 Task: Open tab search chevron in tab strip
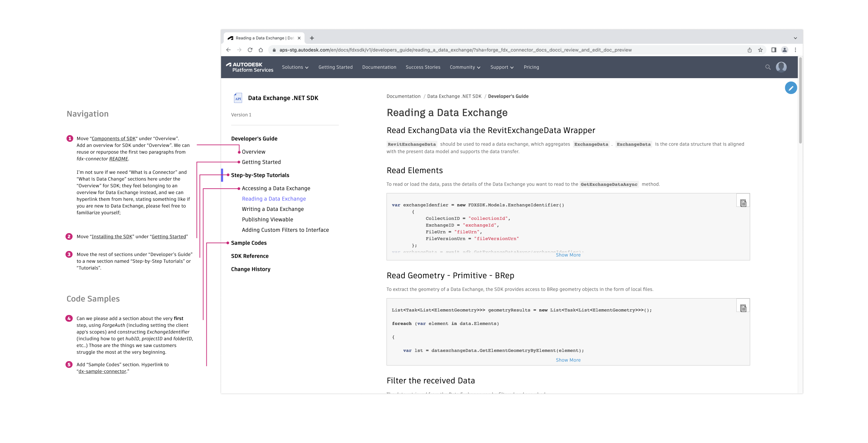(x=795, y=38)
